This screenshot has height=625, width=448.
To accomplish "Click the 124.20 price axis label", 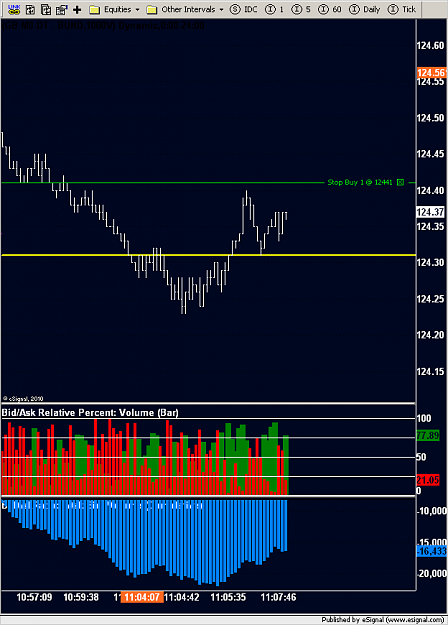I will pyautogui.click(x=430, y=335).
